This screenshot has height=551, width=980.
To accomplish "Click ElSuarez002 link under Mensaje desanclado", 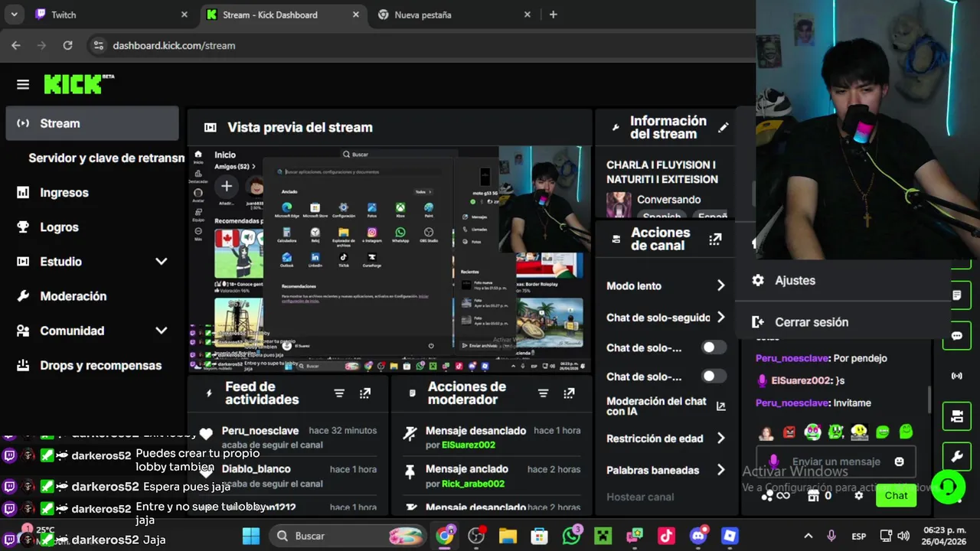I will coord(469,445).
